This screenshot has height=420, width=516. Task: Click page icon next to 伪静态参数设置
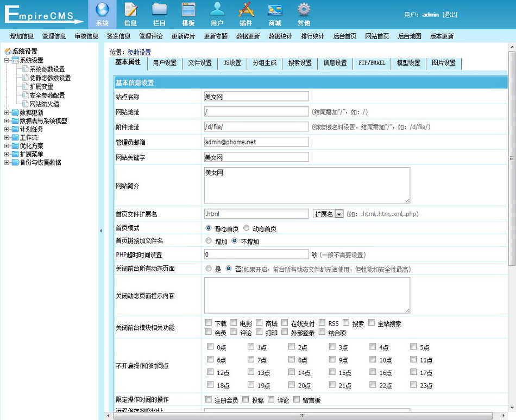[26, 78]
